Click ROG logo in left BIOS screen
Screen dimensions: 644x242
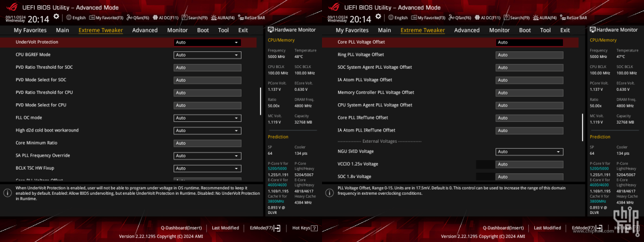click(x=11, y=7)
